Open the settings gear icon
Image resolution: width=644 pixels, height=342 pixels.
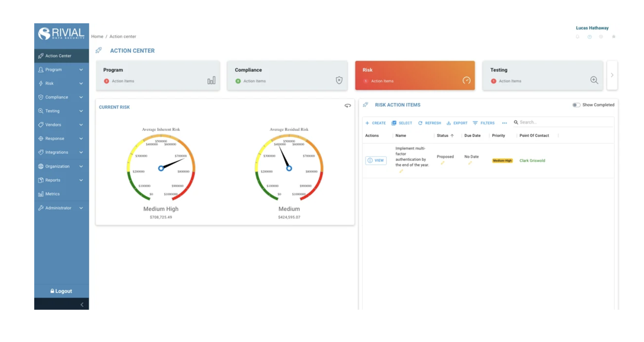[601, 37]
